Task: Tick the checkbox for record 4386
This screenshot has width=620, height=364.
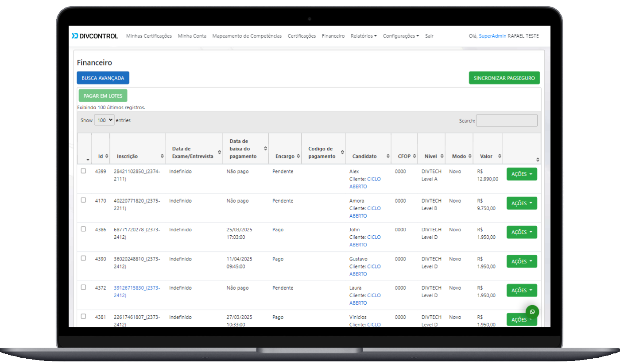Action: pos(83,229)
